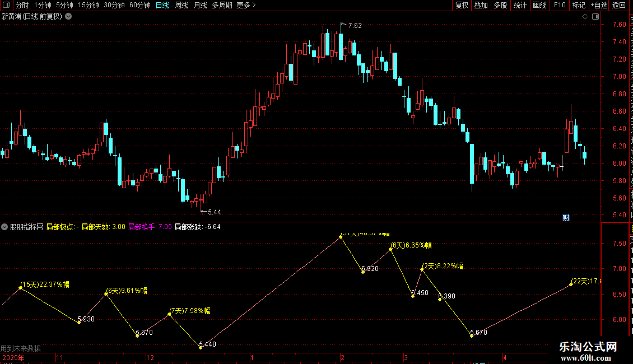Click the 局部换手: 7.05 indicator value
Screen dimensions: 633x364
coord(150,227)
